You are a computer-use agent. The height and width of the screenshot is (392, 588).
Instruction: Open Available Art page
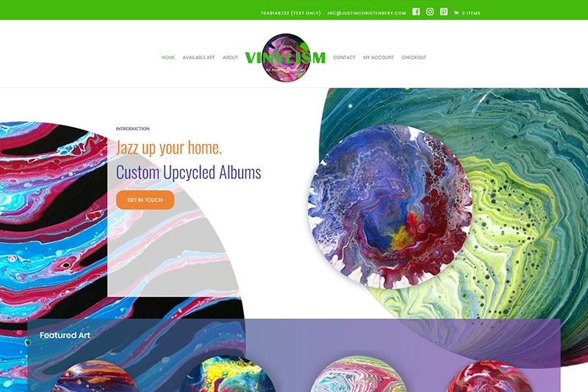pos(198,57)
